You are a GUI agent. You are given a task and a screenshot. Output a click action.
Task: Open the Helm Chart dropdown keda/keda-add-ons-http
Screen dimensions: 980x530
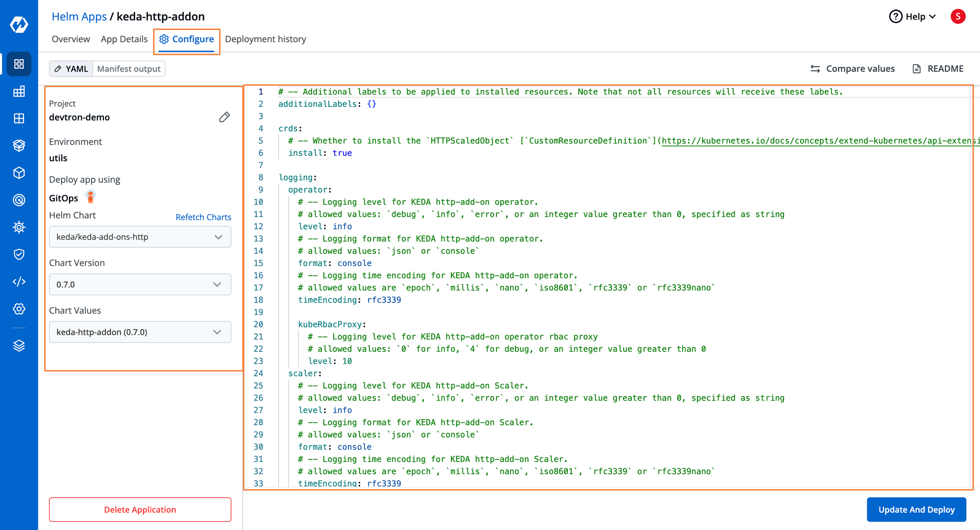coord(140,237)
